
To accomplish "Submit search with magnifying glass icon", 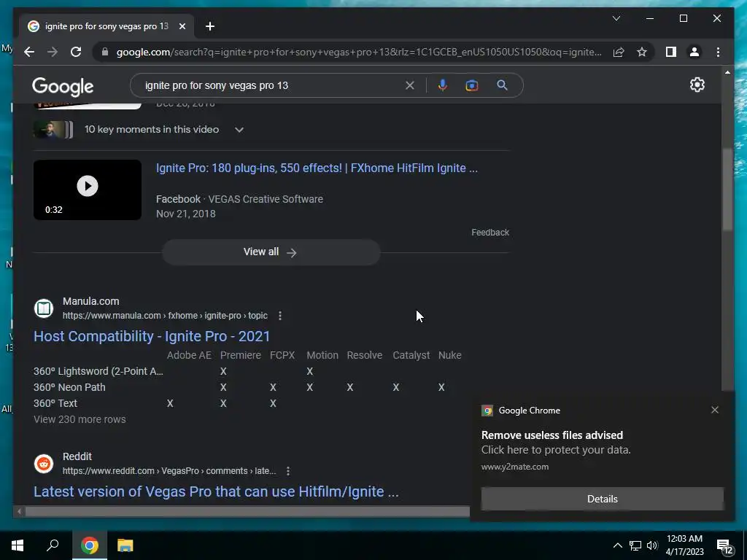I will tap(502, 85).
